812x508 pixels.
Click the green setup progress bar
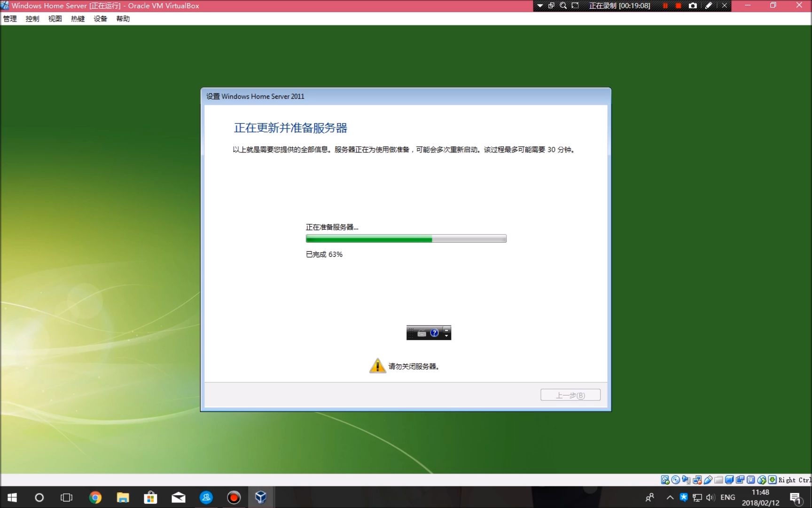[406, 239]
